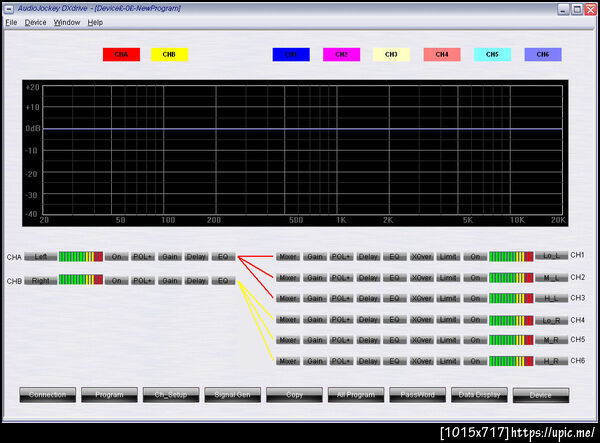The height and width of the screenshot is (443, 600).
Task: Open the Mixer for CH1
Action: [288, 257]
